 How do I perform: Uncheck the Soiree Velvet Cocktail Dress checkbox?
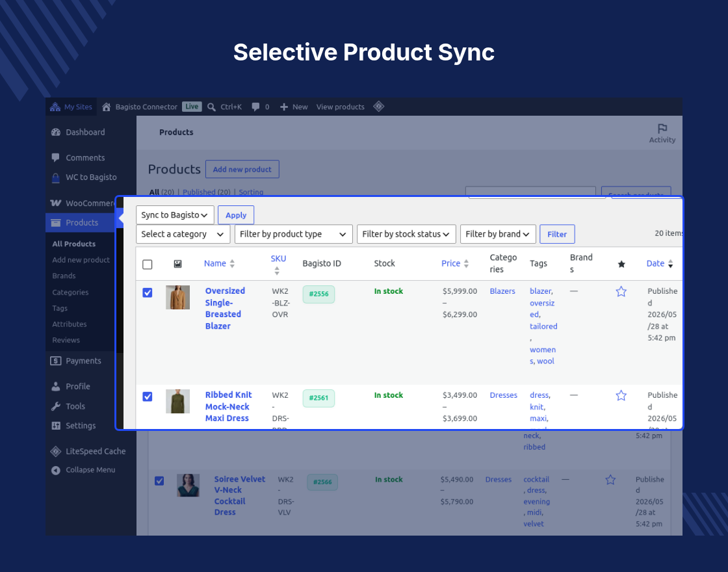(159, 481)
